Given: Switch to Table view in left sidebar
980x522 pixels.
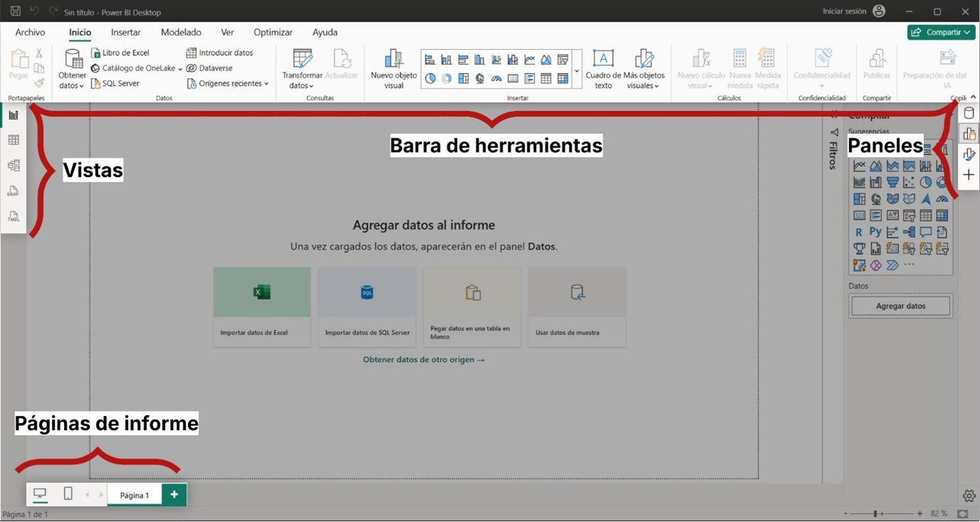Looking at the screenshot, I should pyautogui.click(x=14, y=140).
